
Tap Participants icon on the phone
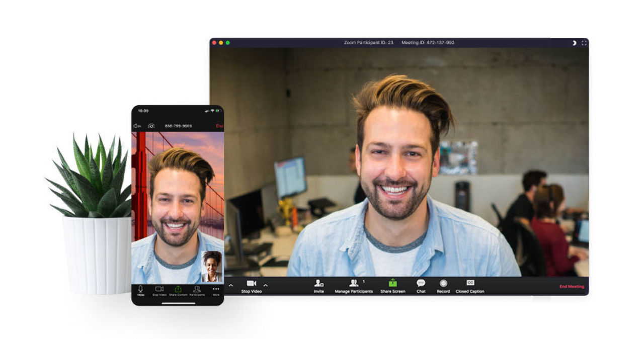[x=197, y=290]
